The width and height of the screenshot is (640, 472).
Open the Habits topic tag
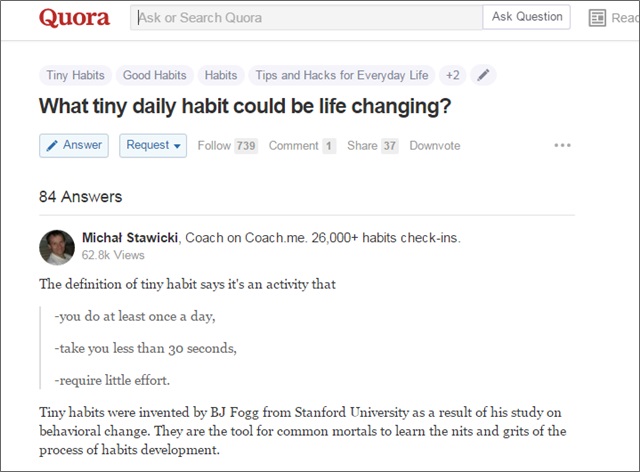tap(221, 75)
